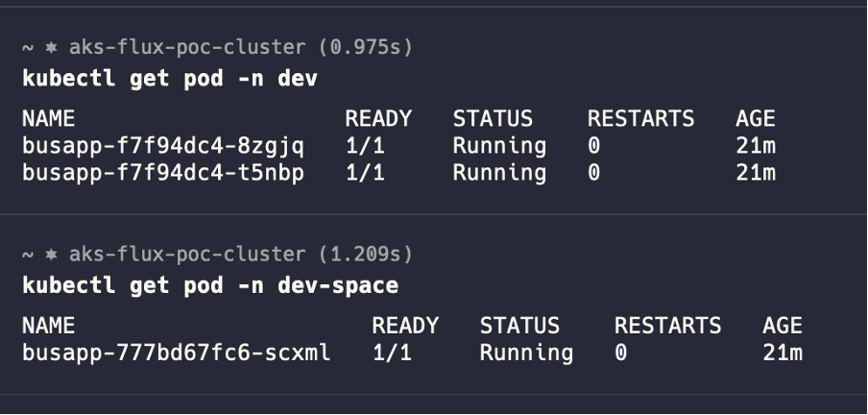Click the Kubernetes wheel icon in second prompt

tap(51, 255)
